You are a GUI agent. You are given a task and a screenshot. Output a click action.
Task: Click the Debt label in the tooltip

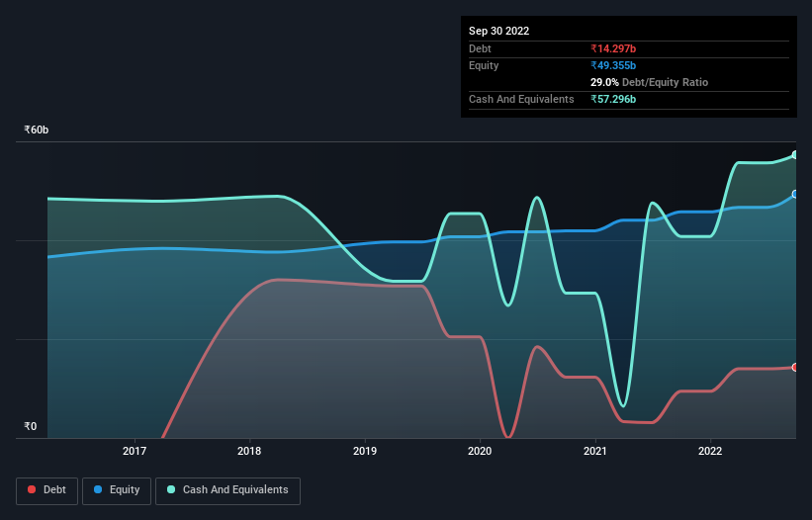(480, 48)
